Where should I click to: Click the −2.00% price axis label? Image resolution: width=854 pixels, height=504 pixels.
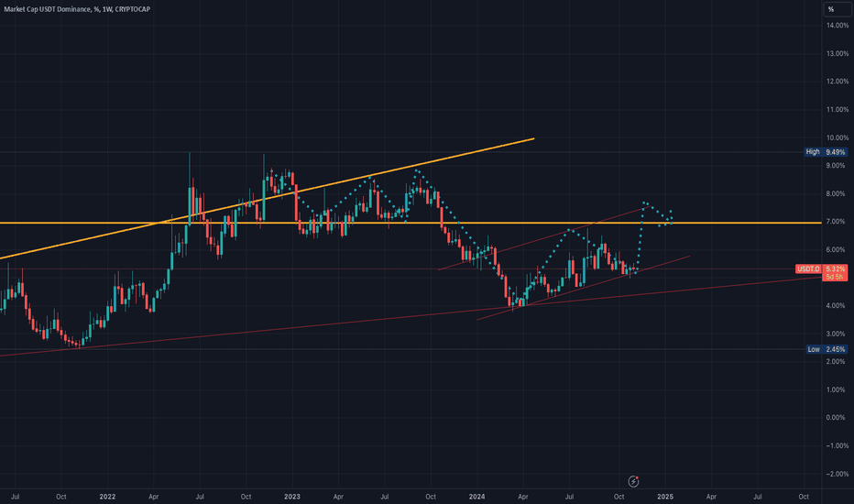pyautogui.click(x=836, y=474)
